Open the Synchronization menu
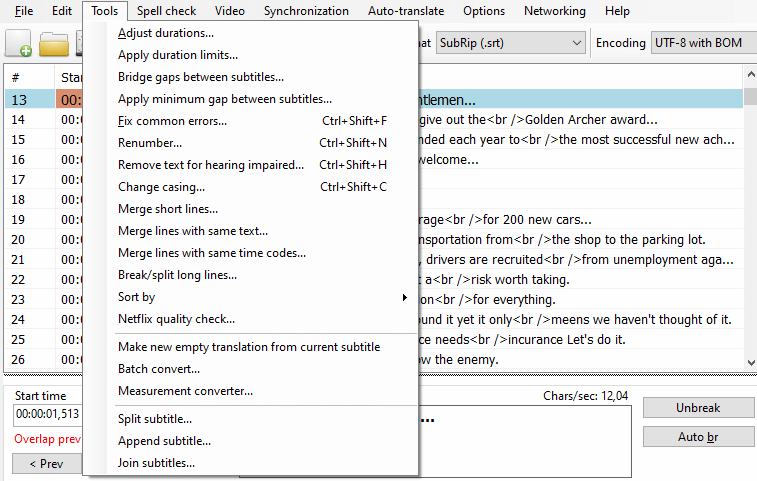The height and width of the screenshot is (481, 757). point(306,11)
